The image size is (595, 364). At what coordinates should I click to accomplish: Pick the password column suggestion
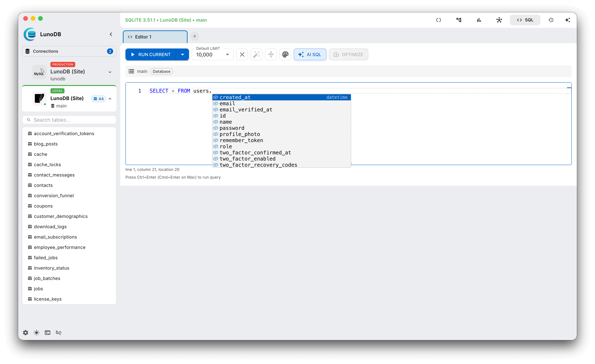(281, 128)
